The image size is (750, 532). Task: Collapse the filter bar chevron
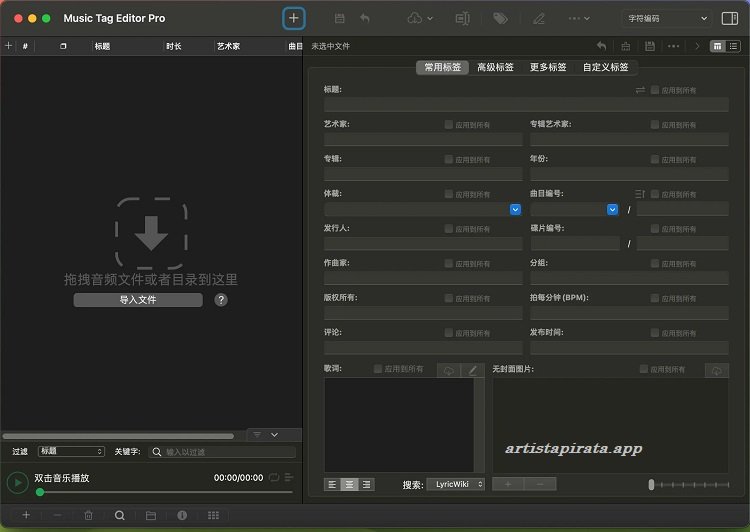275,435
